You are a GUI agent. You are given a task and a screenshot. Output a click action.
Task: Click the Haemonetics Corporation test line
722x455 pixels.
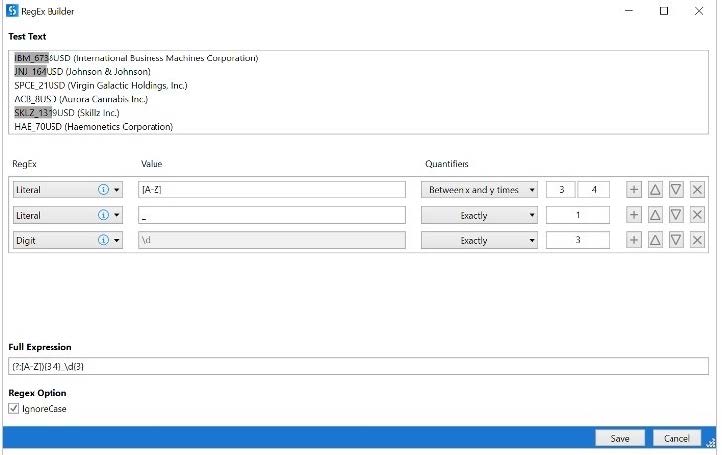pyautogui.click(x=93, y=127)
